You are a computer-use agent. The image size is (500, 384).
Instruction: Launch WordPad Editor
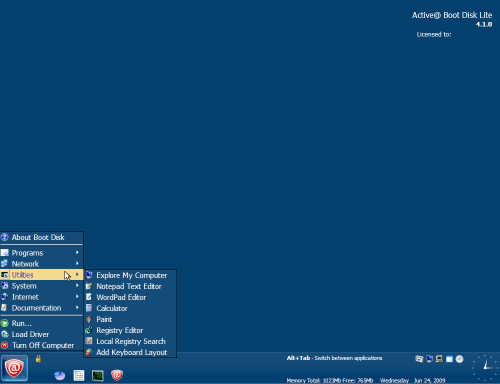pos(130,297)
